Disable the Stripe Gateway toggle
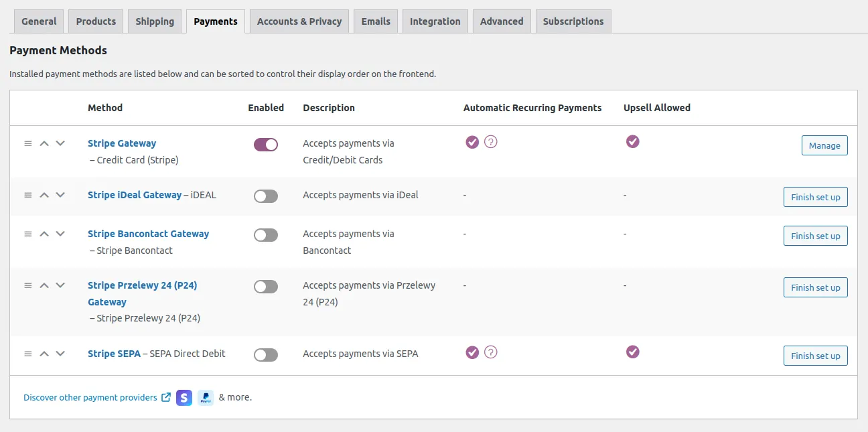This screenshot has height=432, width=868. (x=266, y=145)
